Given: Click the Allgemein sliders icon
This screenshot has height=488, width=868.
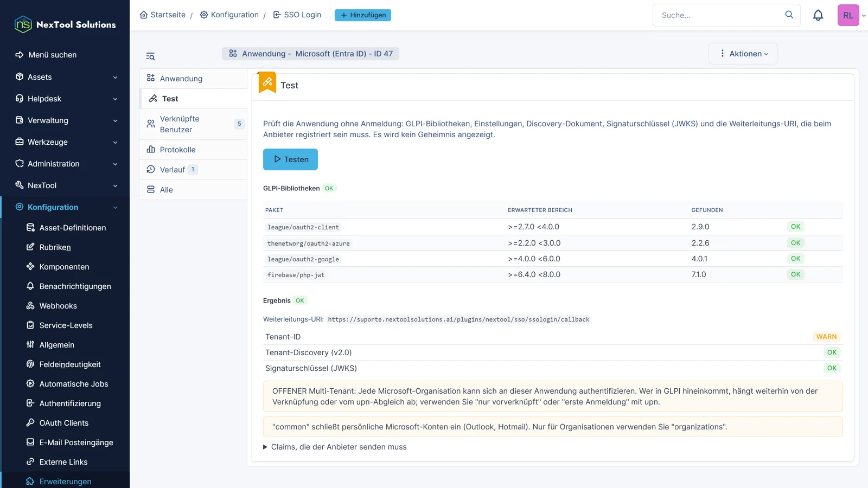Looking at the screenshot, I should 30,345.
